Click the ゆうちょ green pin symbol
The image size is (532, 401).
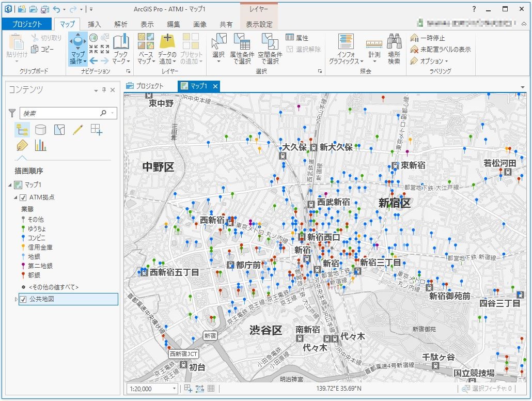pyautogui.click(x=23, y=229)
